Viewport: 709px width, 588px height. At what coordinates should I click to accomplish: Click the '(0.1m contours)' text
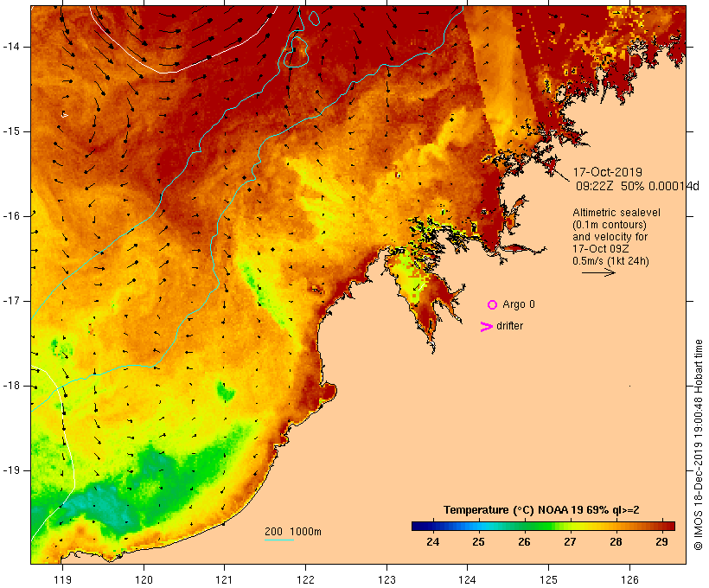[x=610, y=225]
